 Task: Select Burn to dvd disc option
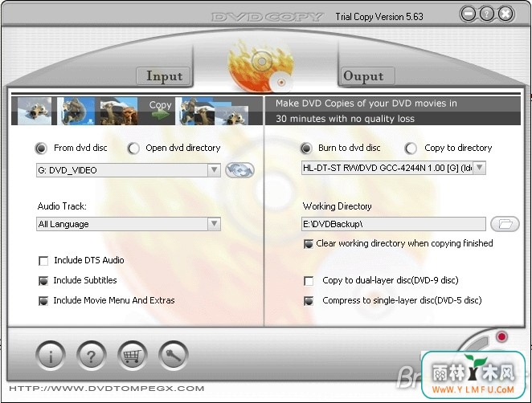pos(305,149)
